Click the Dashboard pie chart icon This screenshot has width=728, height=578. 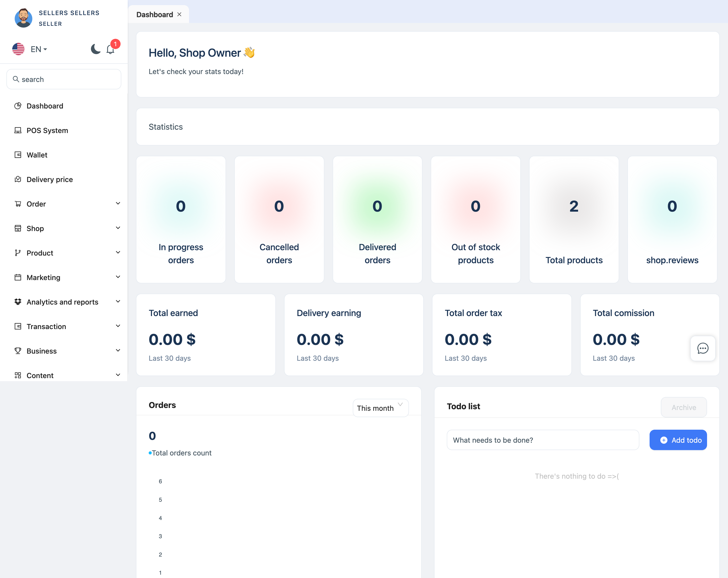[18, 106]
